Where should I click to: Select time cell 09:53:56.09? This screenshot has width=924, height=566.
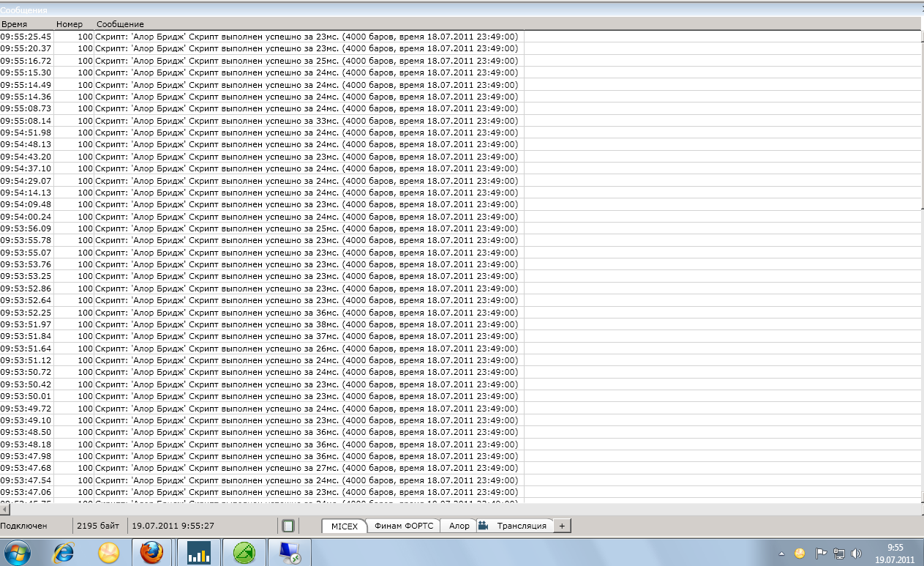[x=26, y=228]
